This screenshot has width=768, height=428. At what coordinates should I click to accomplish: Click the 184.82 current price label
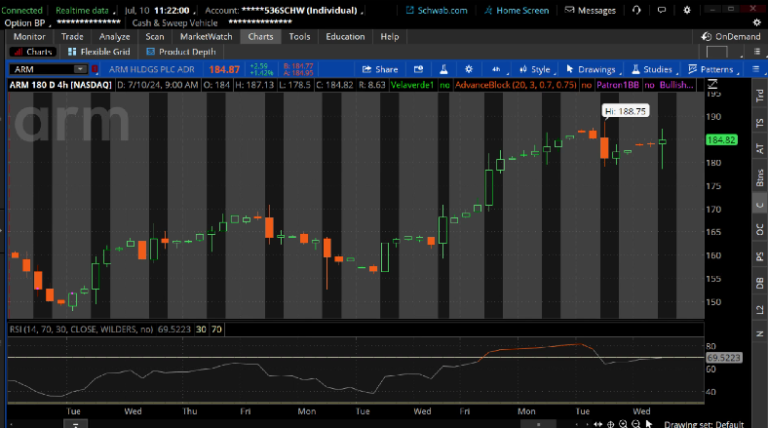(721, 140)
